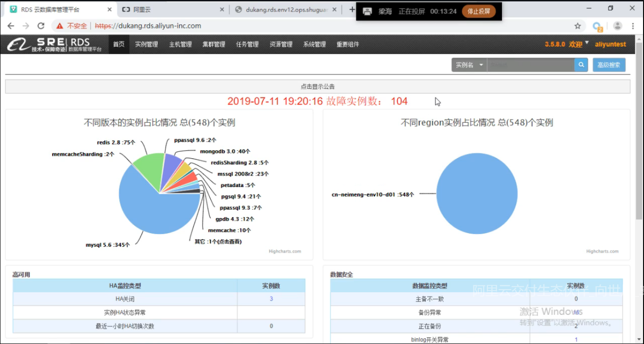
Task: Open the 系统管理 menu
Action: (314, 44)
